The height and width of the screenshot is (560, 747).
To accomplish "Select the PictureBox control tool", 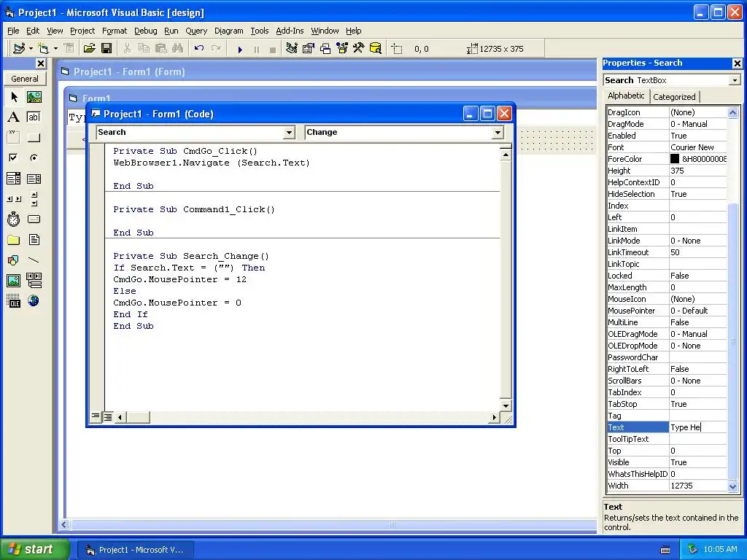I will [34, 97].
